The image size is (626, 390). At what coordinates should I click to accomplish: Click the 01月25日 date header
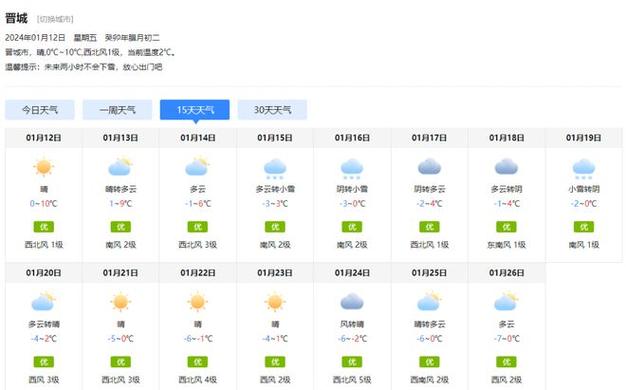tap(429, 273)
